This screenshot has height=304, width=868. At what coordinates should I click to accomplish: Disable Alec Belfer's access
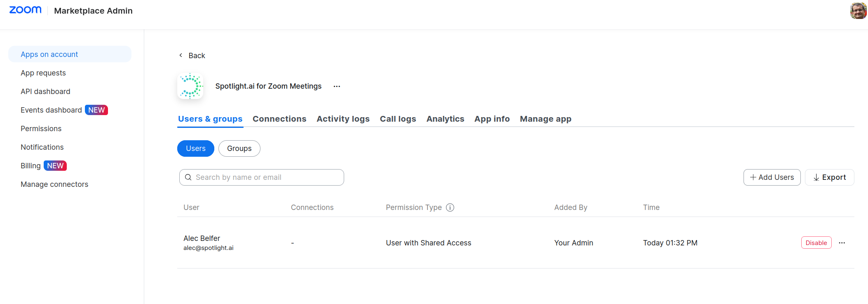[816, 243]
